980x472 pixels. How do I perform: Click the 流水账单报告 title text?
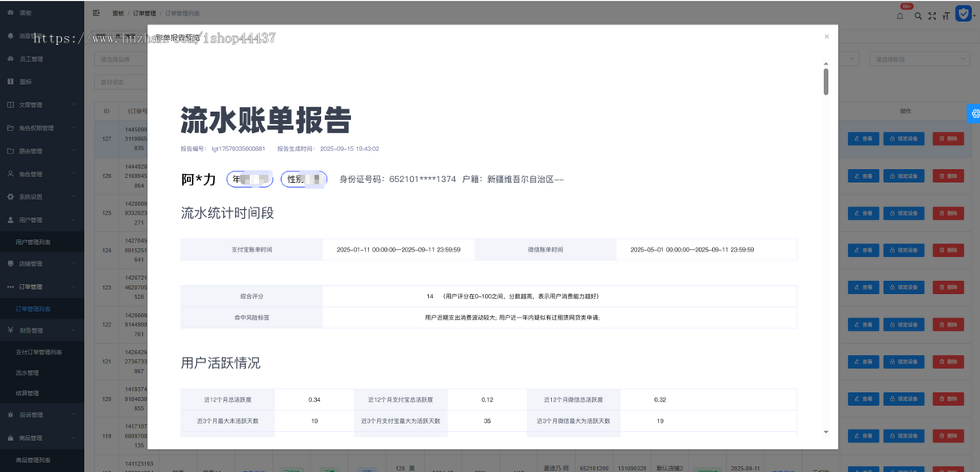tap(266, 120)
